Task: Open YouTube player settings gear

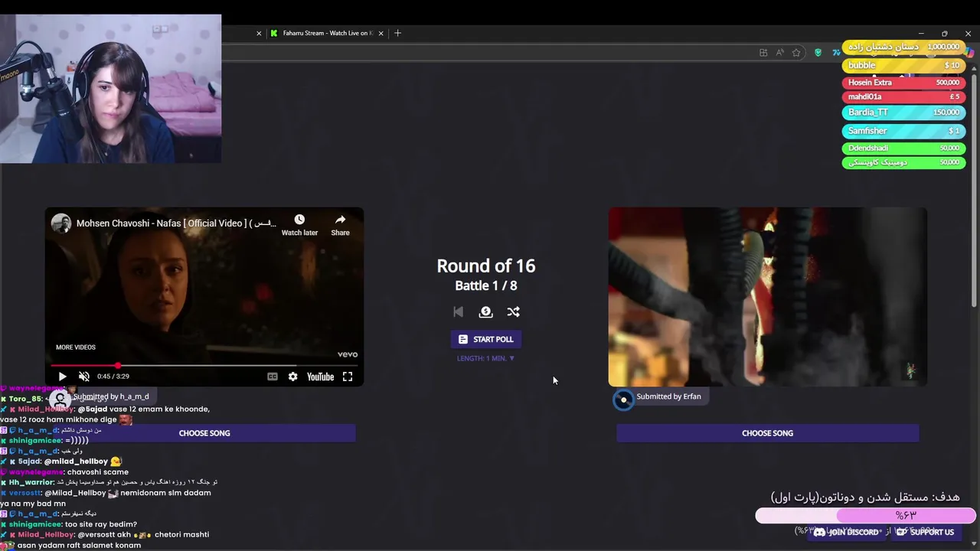Action: coord(292,377)
